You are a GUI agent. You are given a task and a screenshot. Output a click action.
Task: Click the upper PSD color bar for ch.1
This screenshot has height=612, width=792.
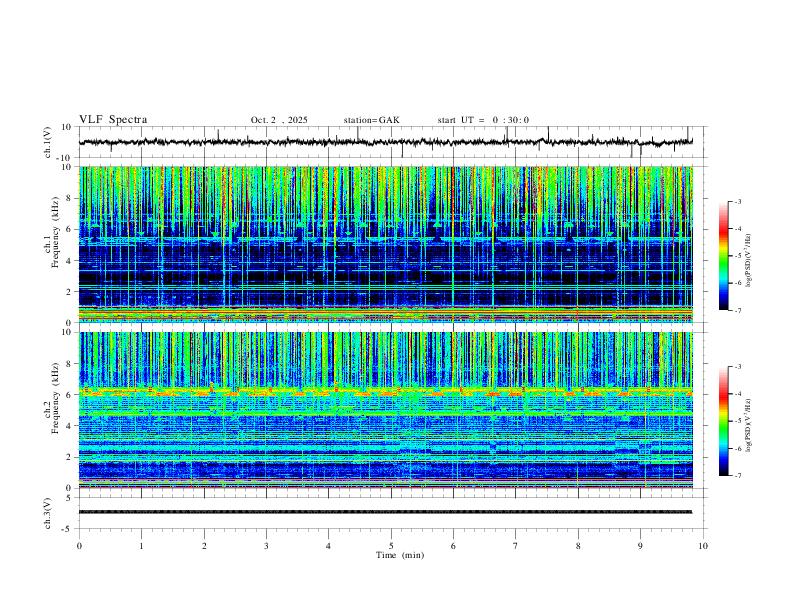(x=723, y=256)
